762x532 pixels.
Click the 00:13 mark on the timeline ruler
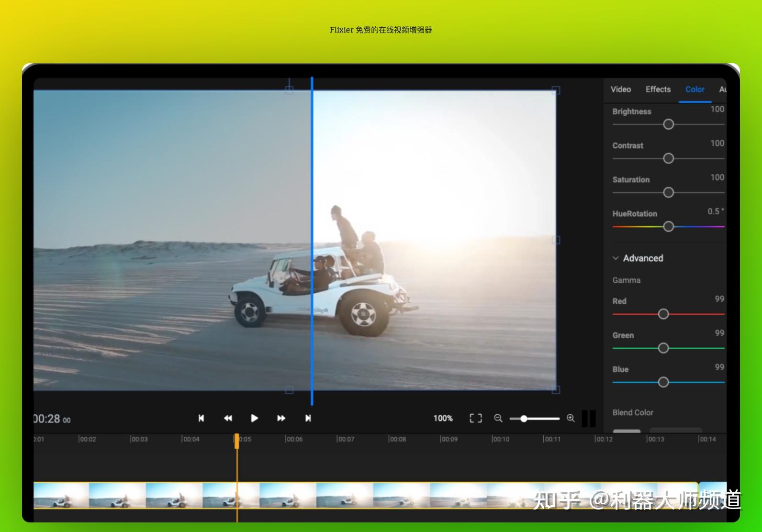(x=656, y=439)
